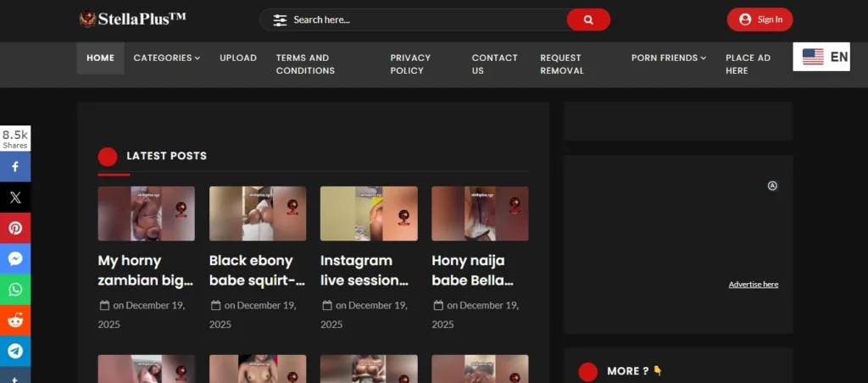Viewport: 868px width, 383px height.
Task: Pin this page with the Pinterest icon
Action: coord(15,228)
